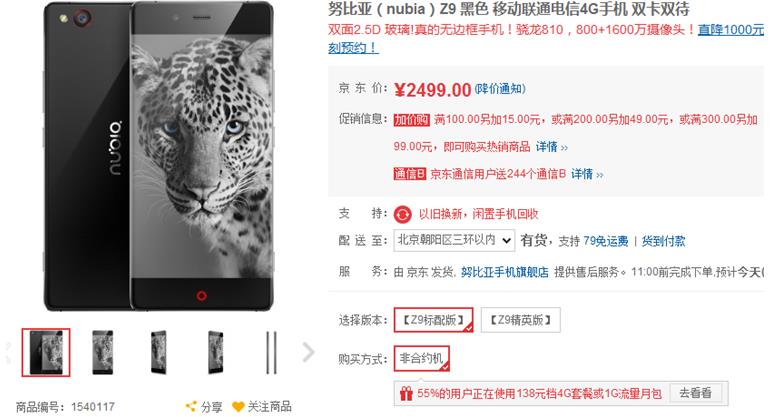
Task: Open the delivery region dropdown 北京朝阳区三环以内
Action: tap(454, 241)
